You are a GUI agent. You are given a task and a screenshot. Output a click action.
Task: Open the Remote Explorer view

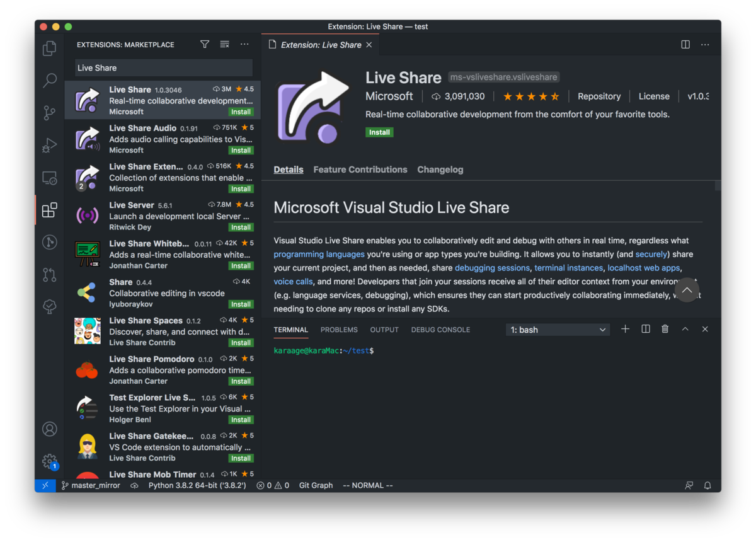click(49, 178)
